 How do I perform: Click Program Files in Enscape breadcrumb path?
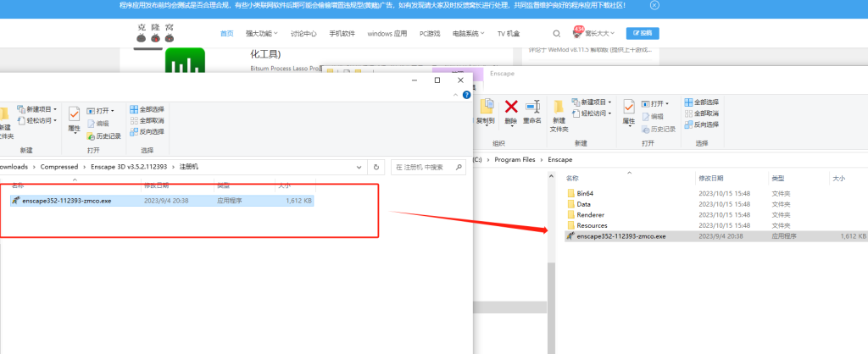[x=515, y=159]
